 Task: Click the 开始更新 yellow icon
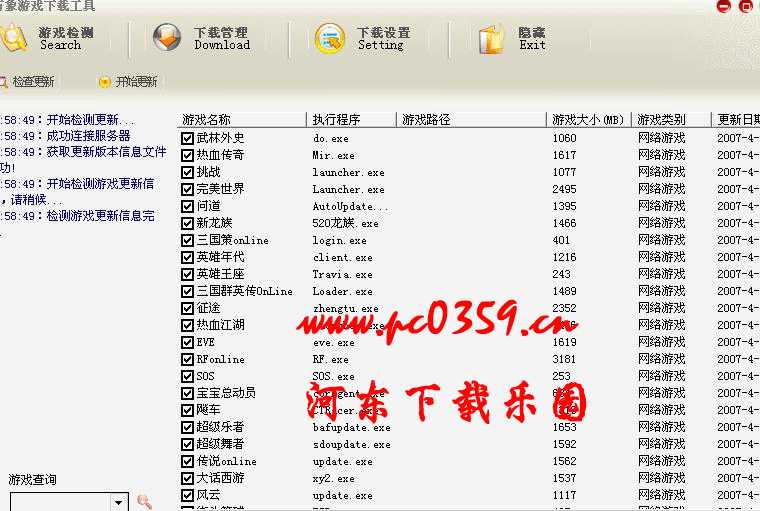point(104,82)
